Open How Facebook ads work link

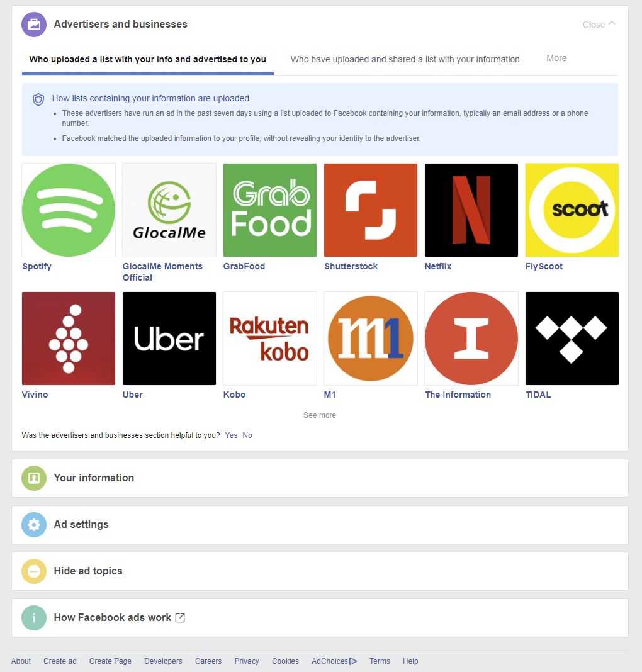[119, 617]
